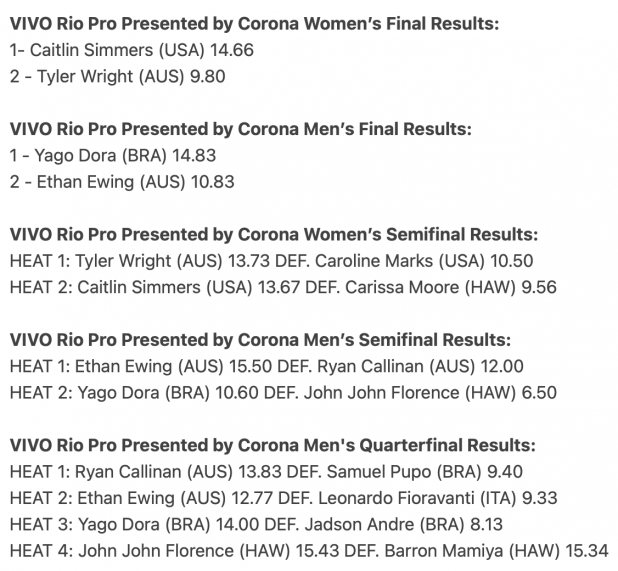Click the Carissa Moore (HAW) 9.56 text
618x571 pixels.
point(451,287)
